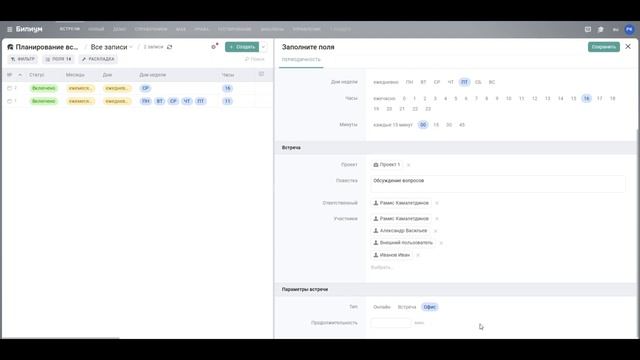
Task: Toggle ПН in the Дни недели selector
Action: pos(409,82)
